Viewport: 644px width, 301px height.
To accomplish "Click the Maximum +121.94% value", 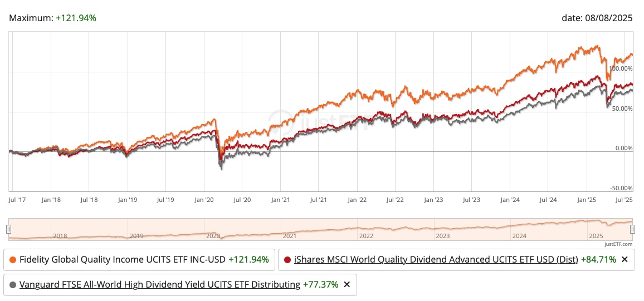I will click(76, 18).
